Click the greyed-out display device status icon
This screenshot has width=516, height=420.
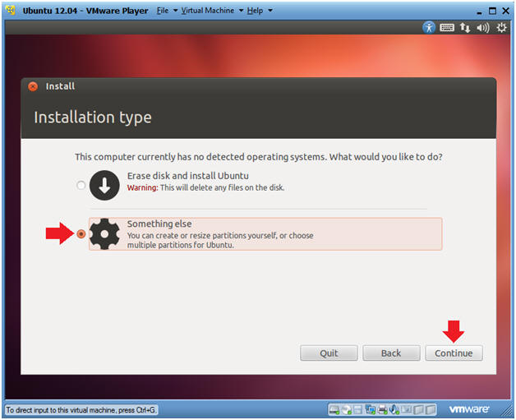407,409
